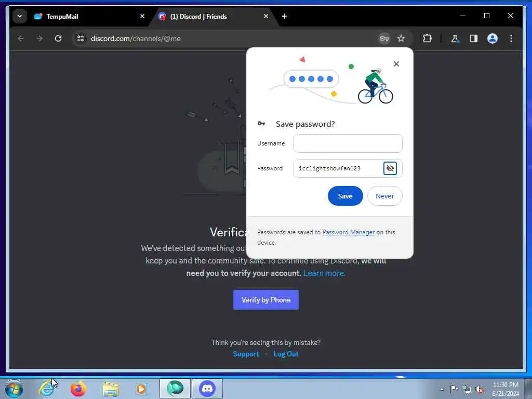Save the password
The width and height of the screenshot is (532, 399).
(345, 196)
